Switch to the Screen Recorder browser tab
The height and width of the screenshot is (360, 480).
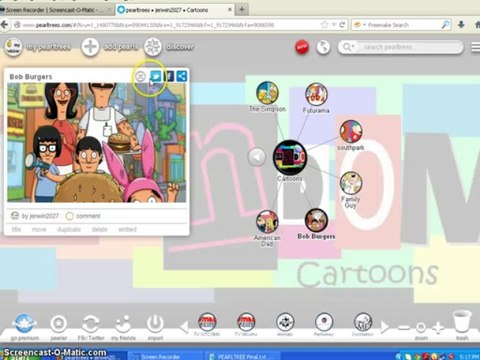[x=57, y=10]
